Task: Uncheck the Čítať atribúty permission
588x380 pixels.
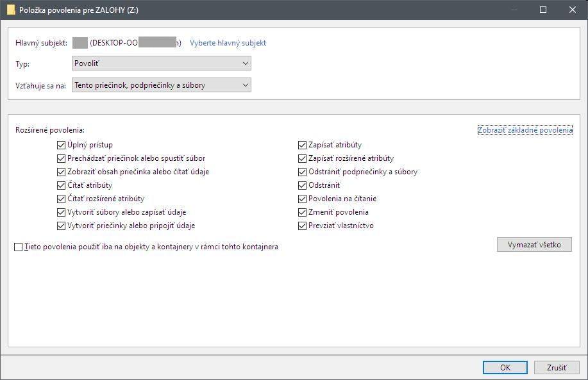Action: coord(61,185)
